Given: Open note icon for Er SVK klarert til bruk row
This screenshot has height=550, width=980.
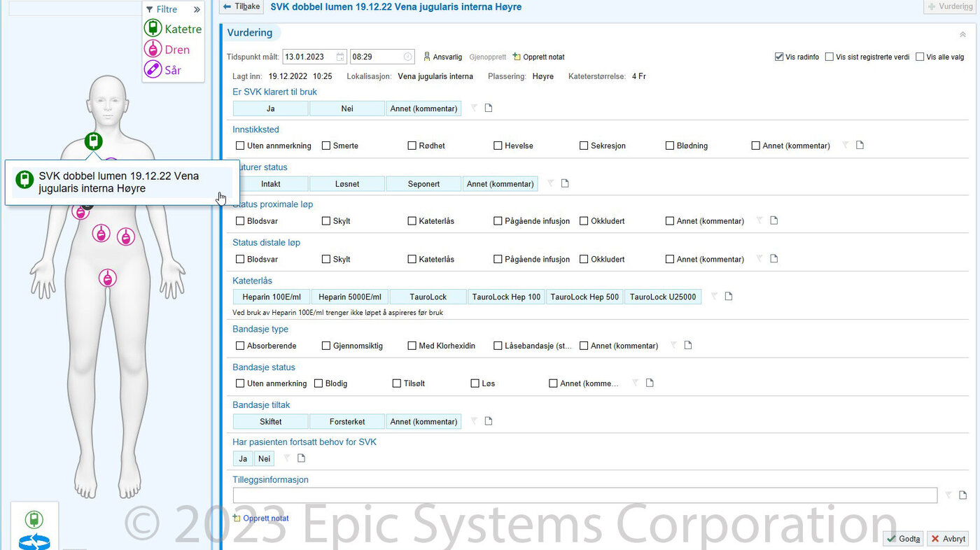Looking at the screenshot, I should click(489, 108).
